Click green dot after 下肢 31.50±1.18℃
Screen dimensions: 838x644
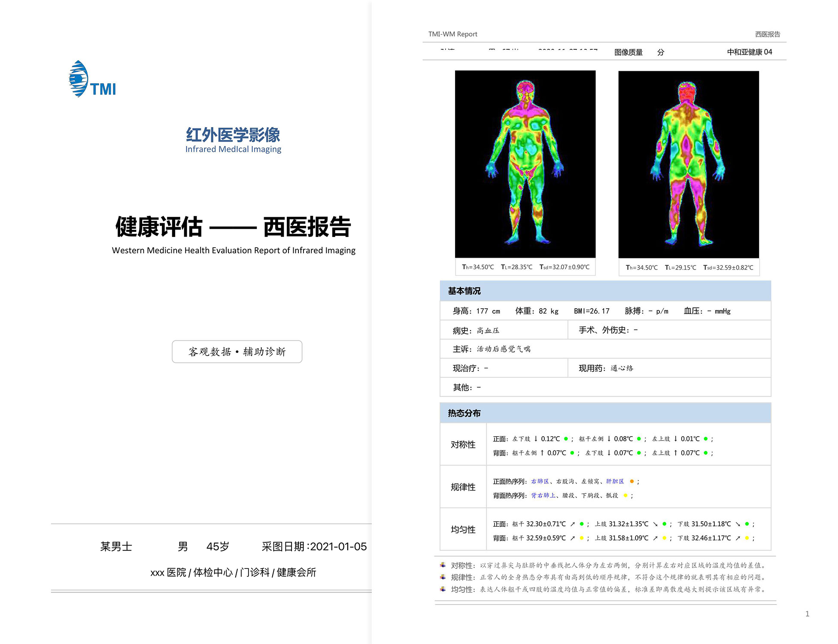(x=747, y=524)
